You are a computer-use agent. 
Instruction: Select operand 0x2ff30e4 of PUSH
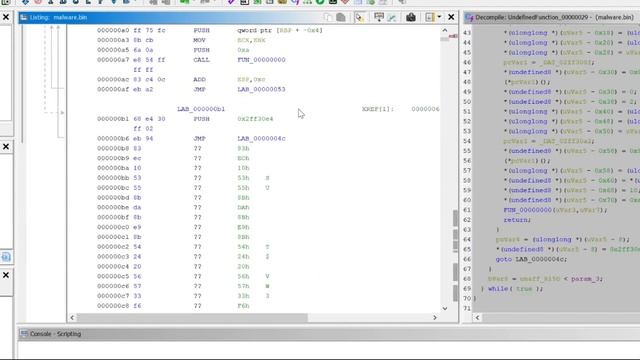[x=255, y=119]
